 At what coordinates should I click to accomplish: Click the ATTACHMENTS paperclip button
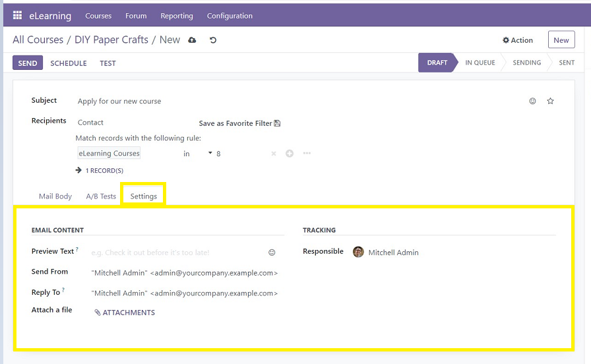pyautogui.click(x=125, y=313)
